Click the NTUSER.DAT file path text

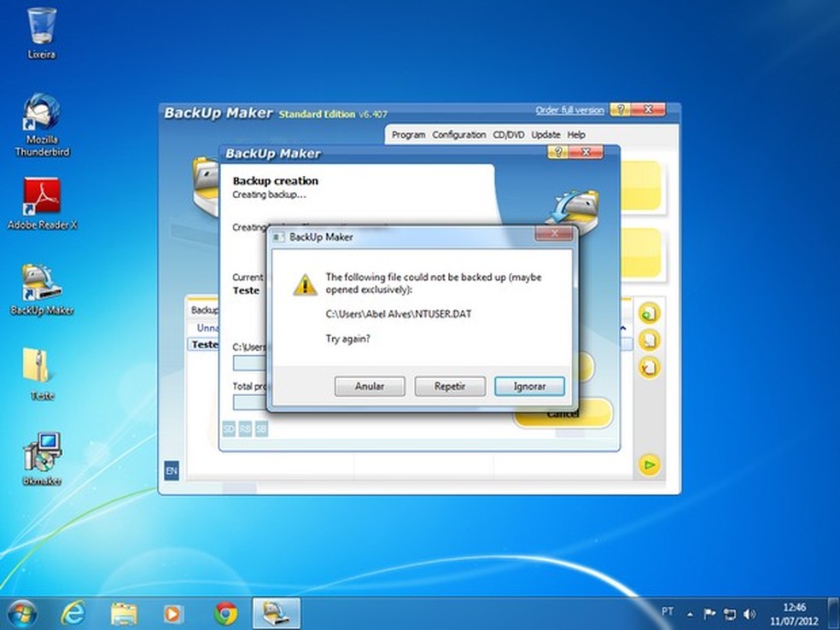pyautogui.click(x=399, y=314)
